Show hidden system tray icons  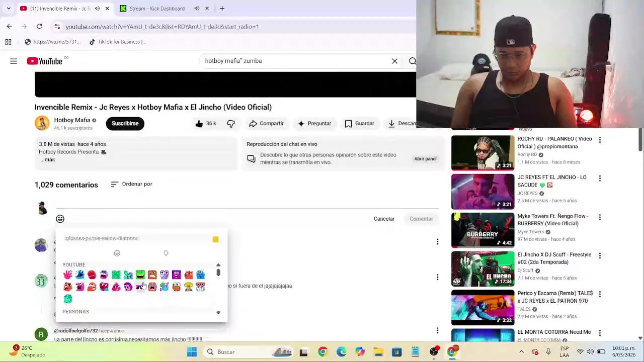[x=521, y=352]
